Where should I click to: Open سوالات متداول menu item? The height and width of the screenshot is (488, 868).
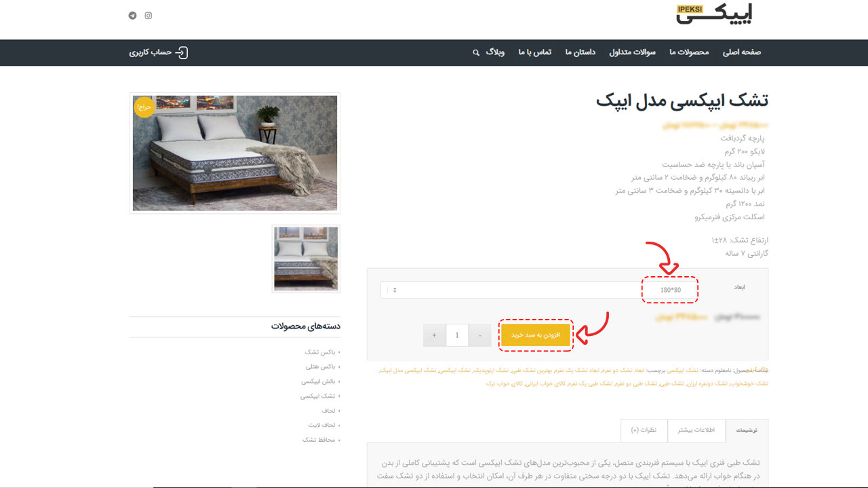click(632, 52)
